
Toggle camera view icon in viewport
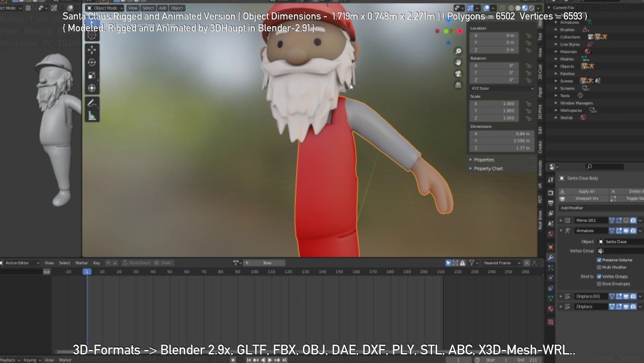[458, 74]
